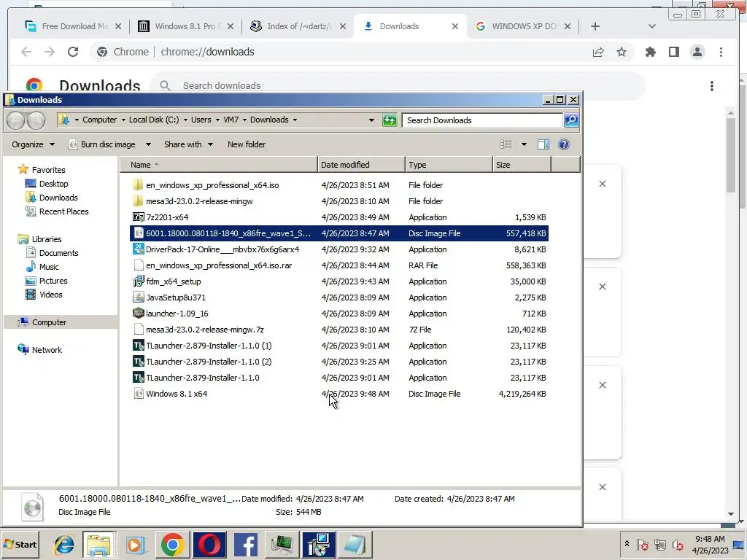Open Chrome extensions puzzle icon
This screenshot has width=747, height=560.
650,52
